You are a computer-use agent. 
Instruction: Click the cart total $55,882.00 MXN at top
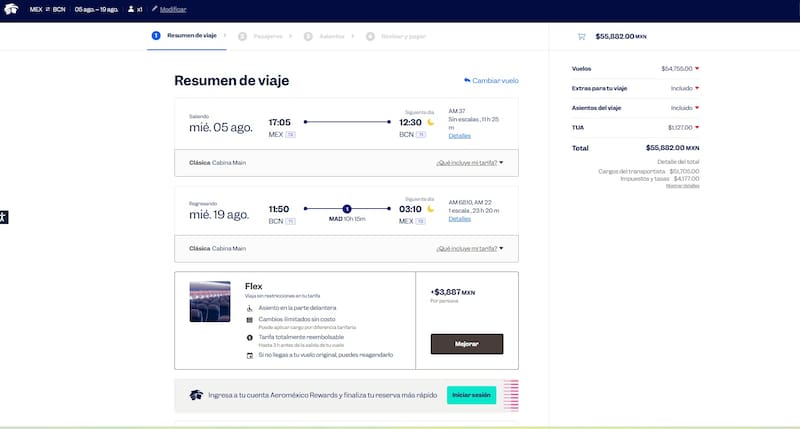621,36
